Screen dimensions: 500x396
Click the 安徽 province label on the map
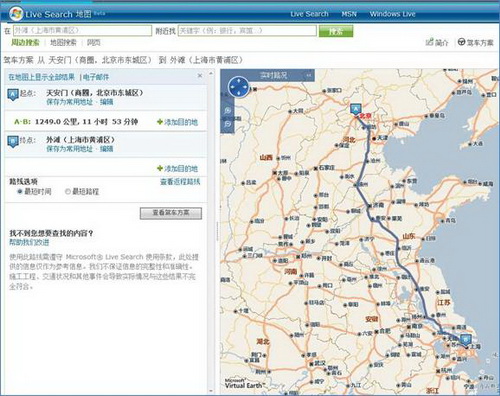(x=372, y=319)
